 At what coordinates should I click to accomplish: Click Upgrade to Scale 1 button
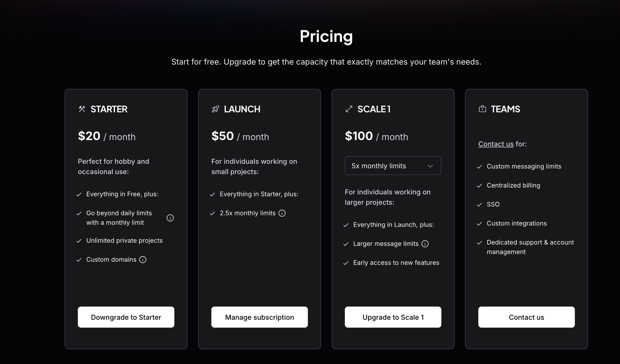[393, 317]
